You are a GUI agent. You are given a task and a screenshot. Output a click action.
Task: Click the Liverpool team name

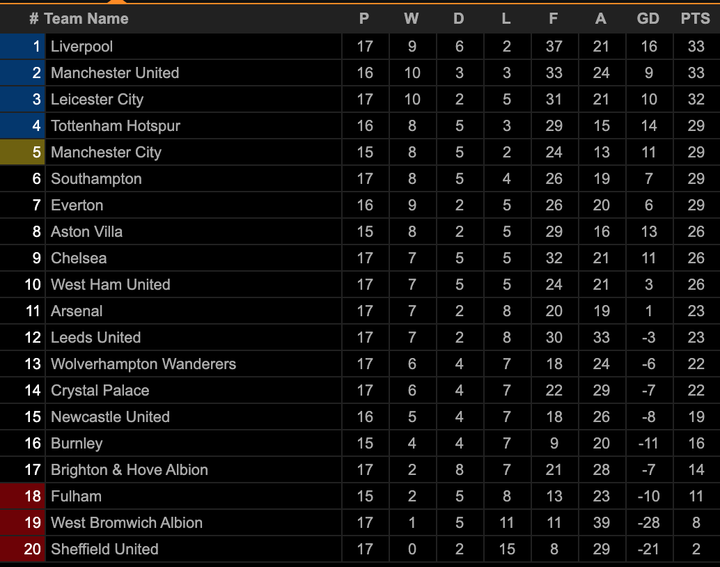tap(82, 46)
